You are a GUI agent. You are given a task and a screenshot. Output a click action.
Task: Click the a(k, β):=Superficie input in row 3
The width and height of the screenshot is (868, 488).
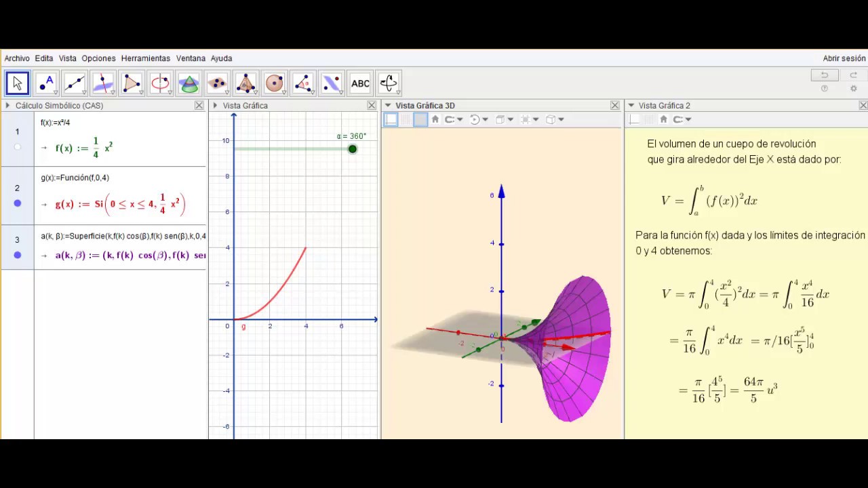tap(123, 236)
